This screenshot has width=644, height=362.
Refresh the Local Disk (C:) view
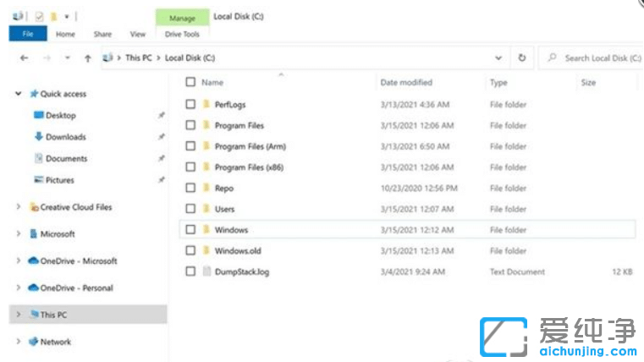click(522, 58)
